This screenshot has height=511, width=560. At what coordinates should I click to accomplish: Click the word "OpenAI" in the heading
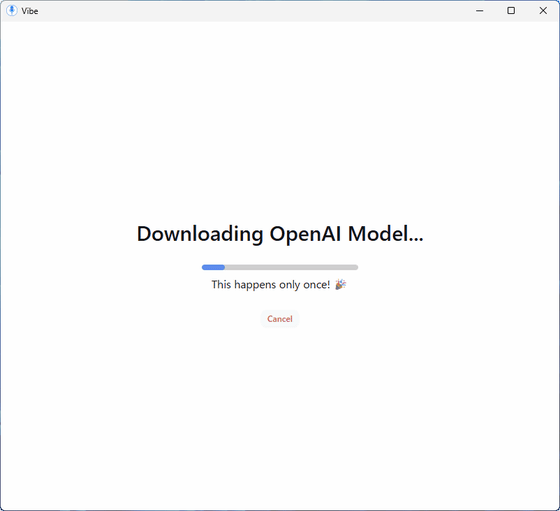305,234
